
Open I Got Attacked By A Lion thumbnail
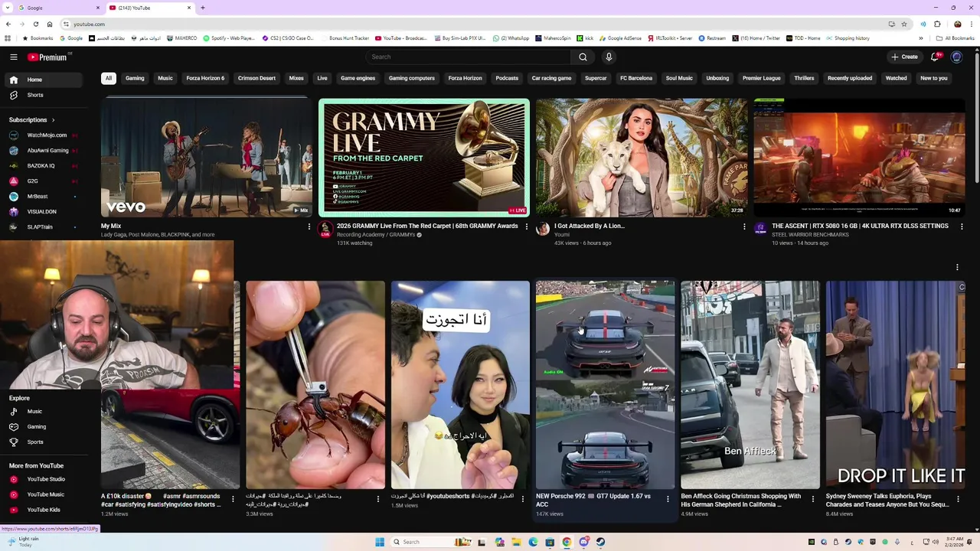tap(642, 157)
